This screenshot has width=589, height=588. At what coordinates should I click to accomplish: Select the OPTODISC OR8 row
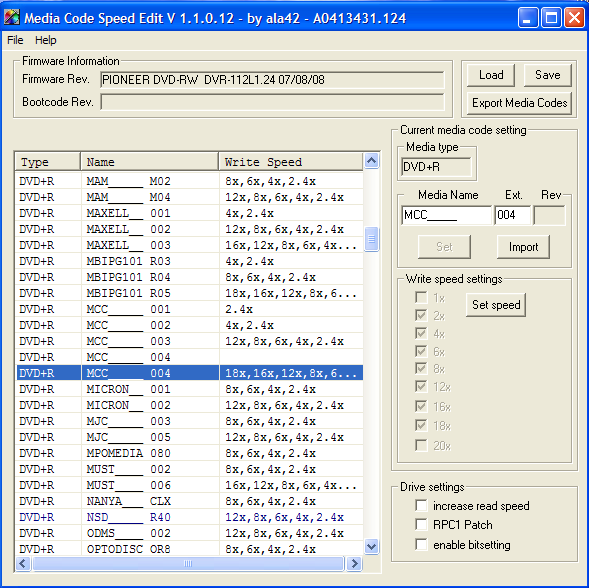tap(190, 549)
